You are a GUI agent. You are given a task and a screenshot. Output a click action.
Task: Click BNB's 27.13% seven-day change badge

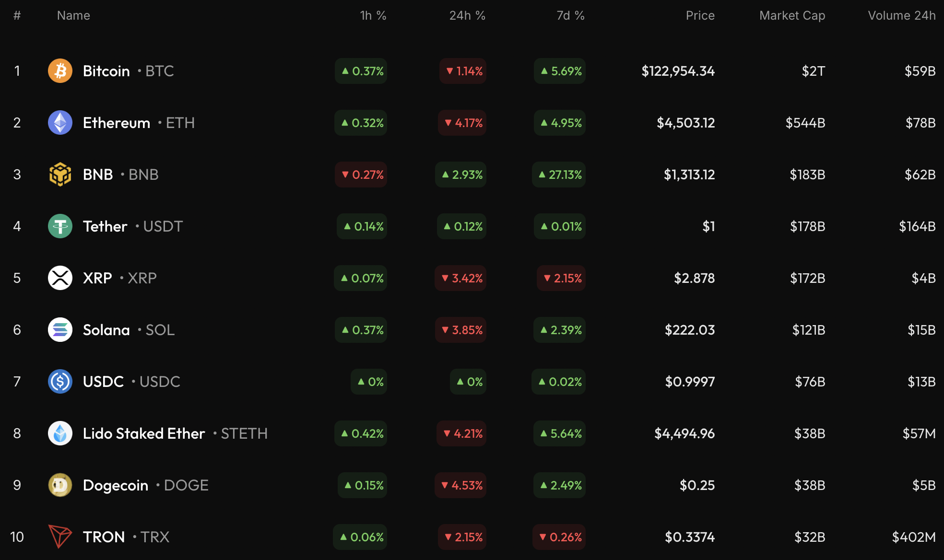(x=559, y=175)
